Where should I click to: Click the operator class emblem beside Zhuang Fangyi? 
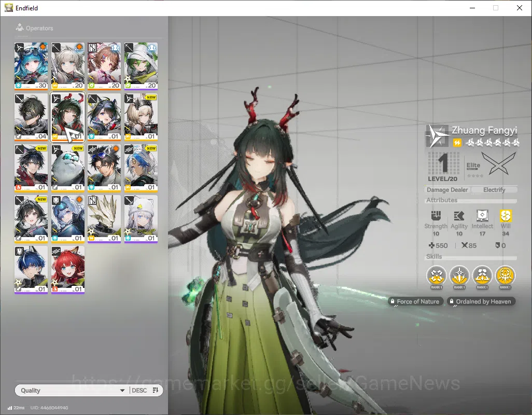pos(437,136)
